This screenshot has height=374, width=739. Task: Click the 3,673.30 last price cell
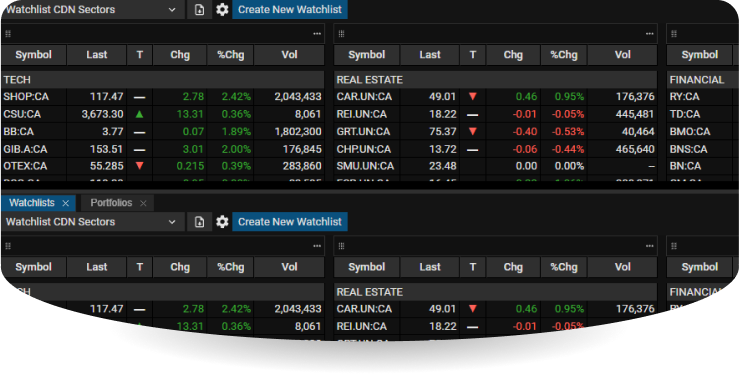[x=102, y=114]
